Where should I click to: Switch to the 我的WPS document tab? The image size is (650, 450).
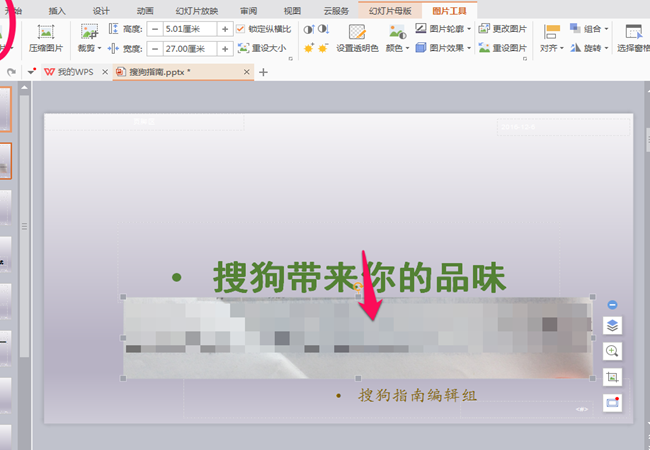click(x=69, y=72)
